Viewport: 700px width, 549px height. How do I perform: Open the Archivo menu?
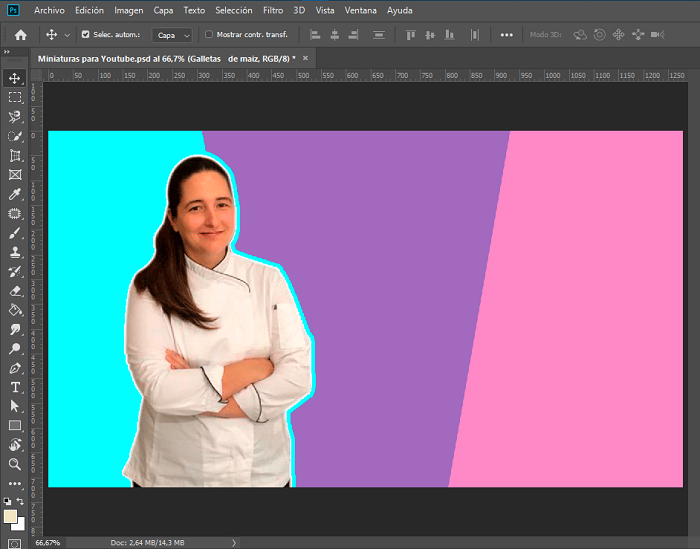[49, 10]
